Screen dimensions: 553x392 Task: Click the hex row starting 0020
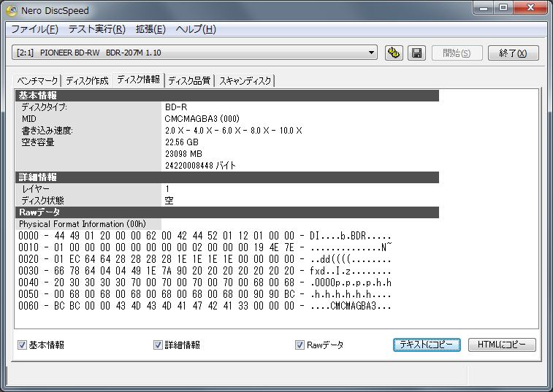205,259
